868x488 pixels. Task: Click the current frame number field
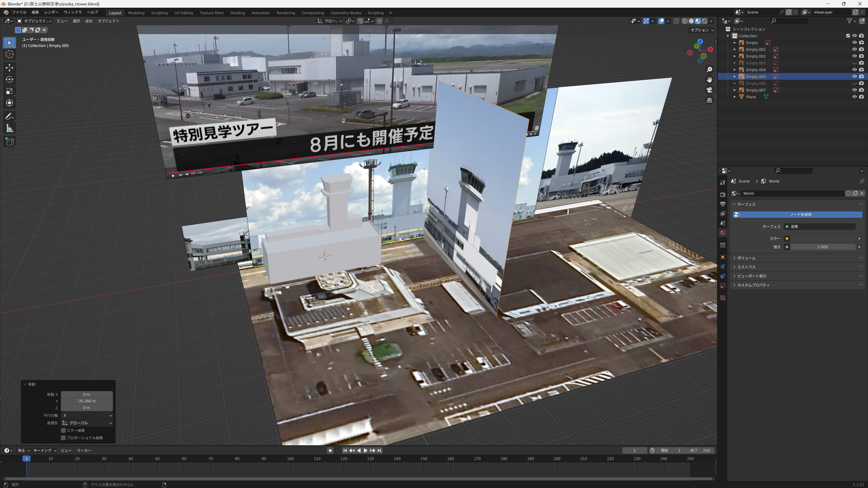(x=634, y=451)
